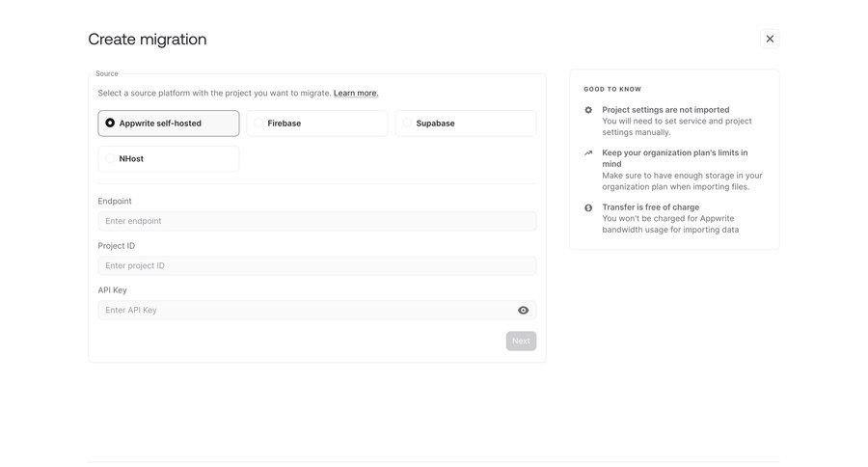Screen dimensions: 868x467
Task: Click the Project ID field label
Action: [117, 245]
